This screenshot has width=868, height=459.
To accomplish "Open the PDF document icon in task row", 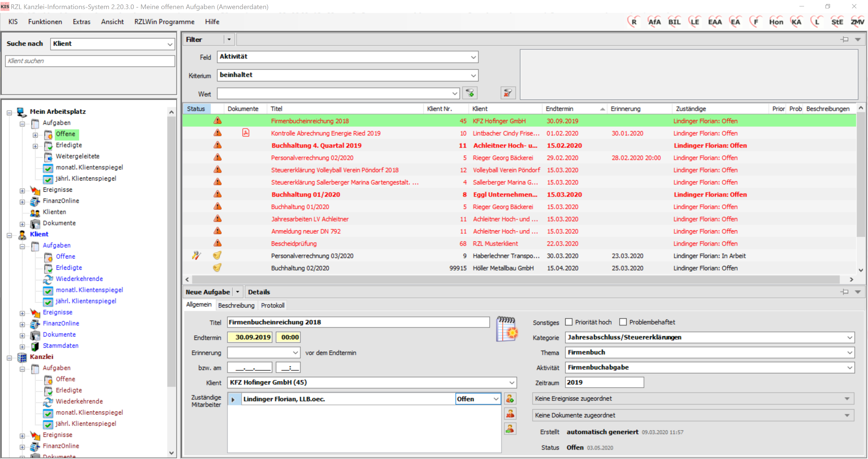I will click(x=246, y=133).
